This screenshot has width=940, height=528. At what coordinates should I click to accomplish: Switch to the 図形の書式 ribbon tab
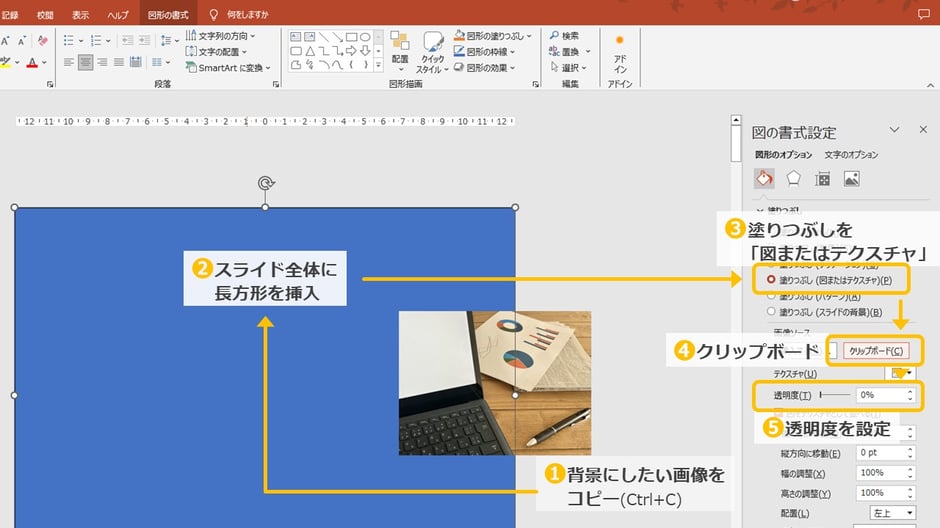pos(168,15)
